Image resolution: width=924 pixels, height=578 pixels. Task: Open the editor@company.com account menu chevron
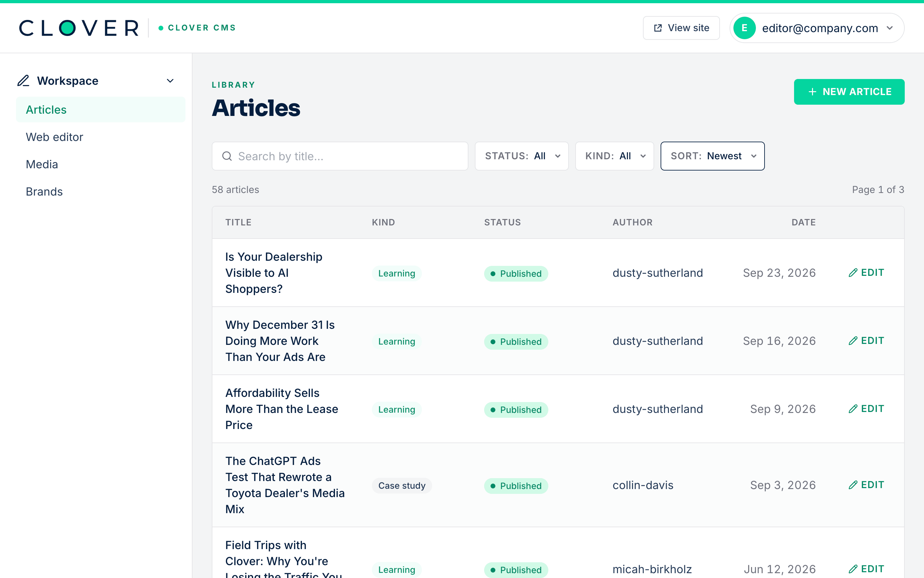coord(890,28)
